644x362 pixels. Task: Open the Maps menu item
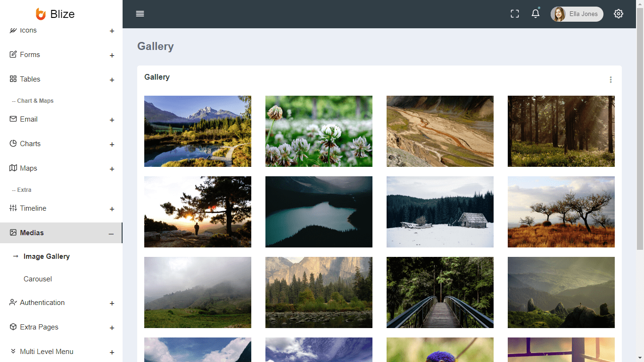coord(61,168)
